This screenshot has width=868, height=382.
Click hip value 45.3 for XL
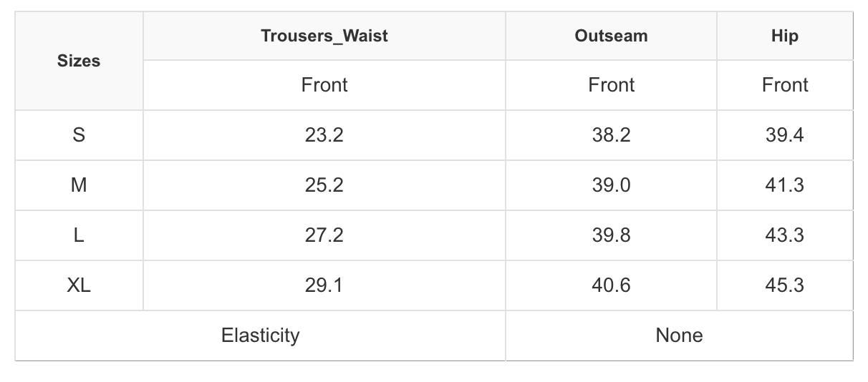click(785, 285)
